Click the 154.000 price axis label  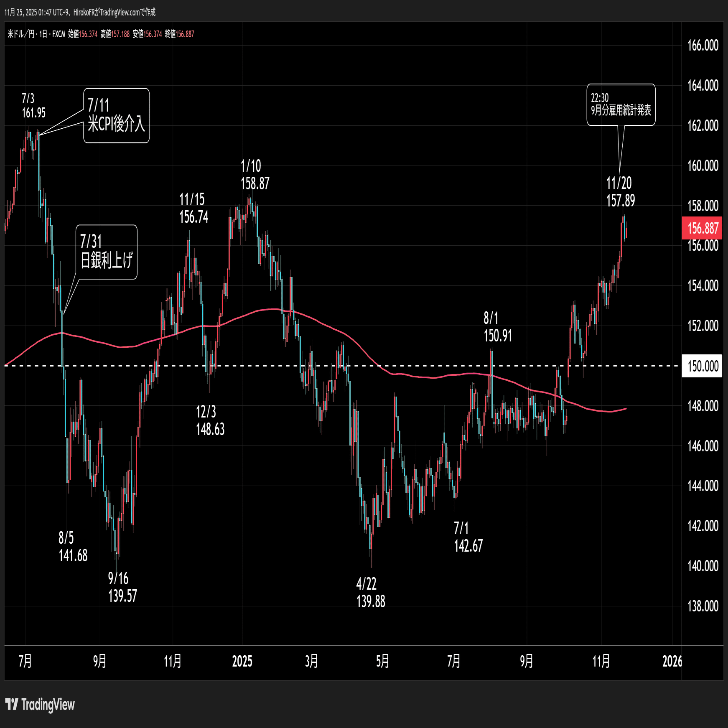point(703,285)
